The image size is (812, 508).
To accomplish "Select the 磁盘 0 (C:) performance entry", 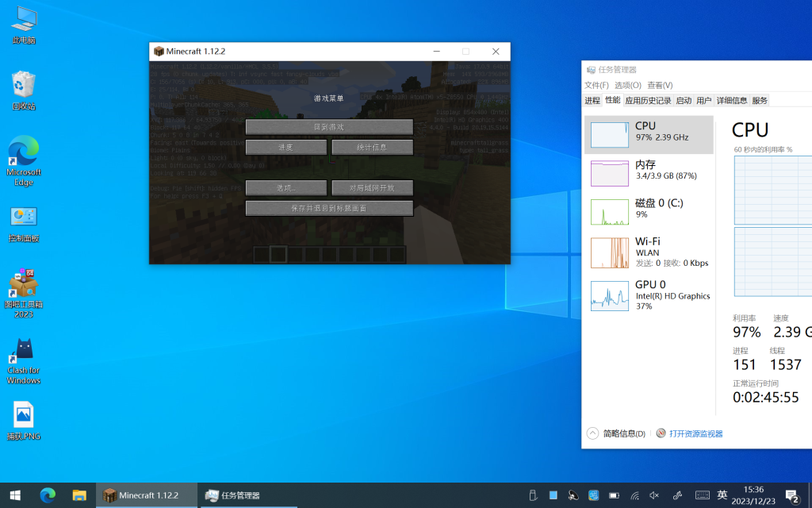I will 649,211.
